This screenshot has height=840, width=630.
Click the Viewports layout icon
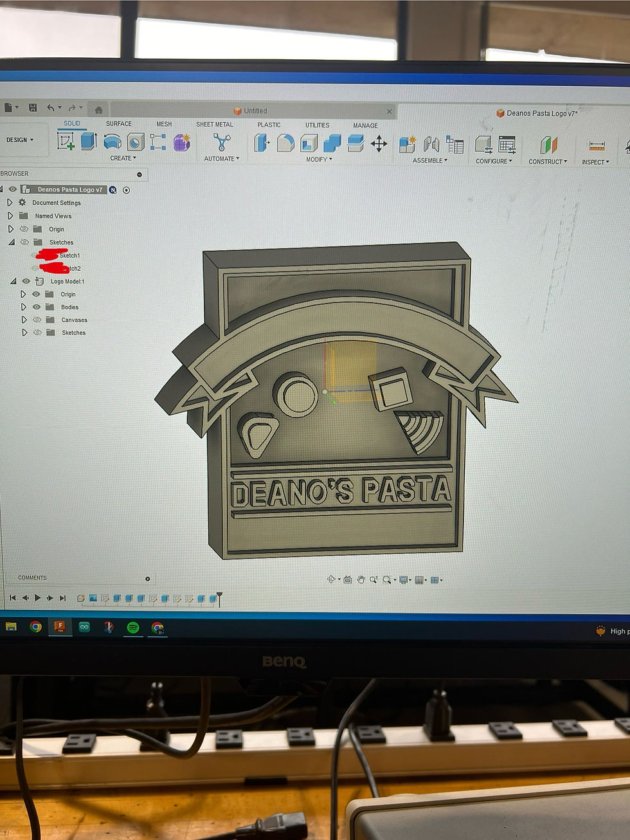pyautogui.click(x=435, y=580)
